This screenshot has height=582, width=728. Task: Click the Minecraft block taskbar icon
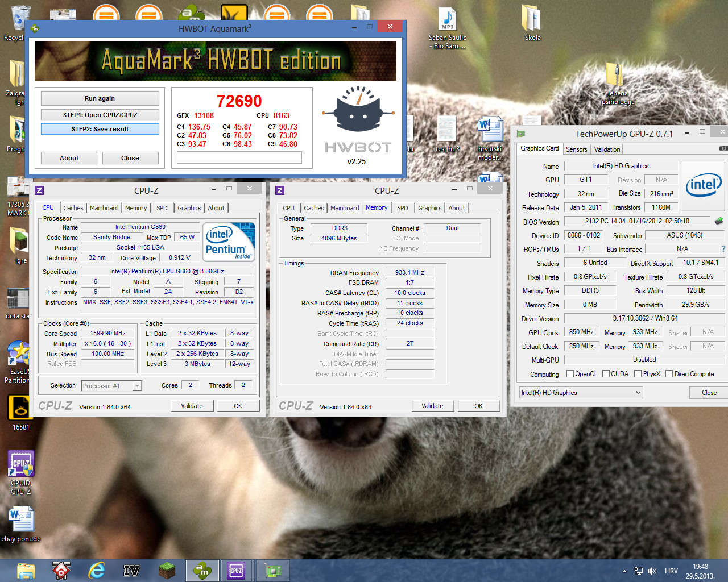coord(167,571)
